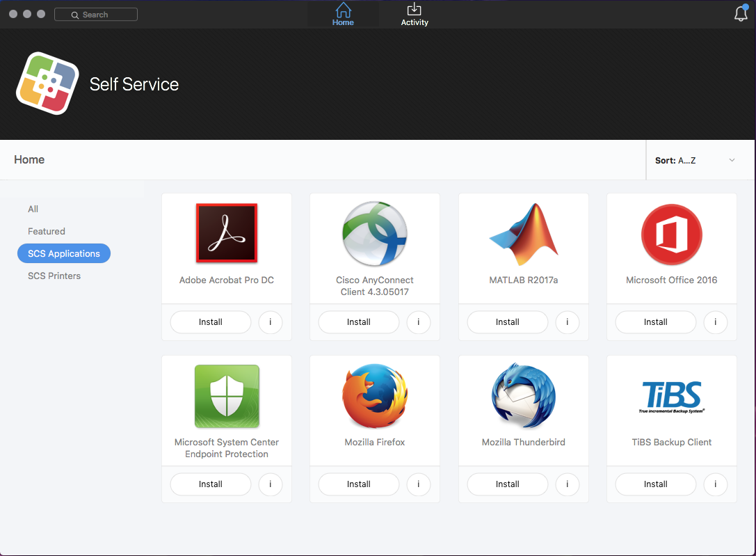Click Microsoft System Center Endpoint Protection title
Screen dimensions: 756x556
[x=227, y=448]
